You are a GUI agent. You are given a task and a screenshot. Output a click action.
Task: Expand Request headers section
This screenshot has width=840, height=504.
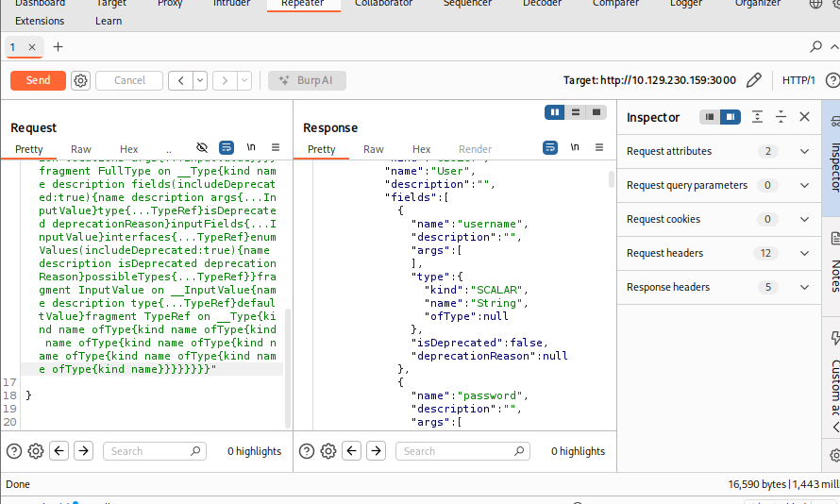coord(804,253)
